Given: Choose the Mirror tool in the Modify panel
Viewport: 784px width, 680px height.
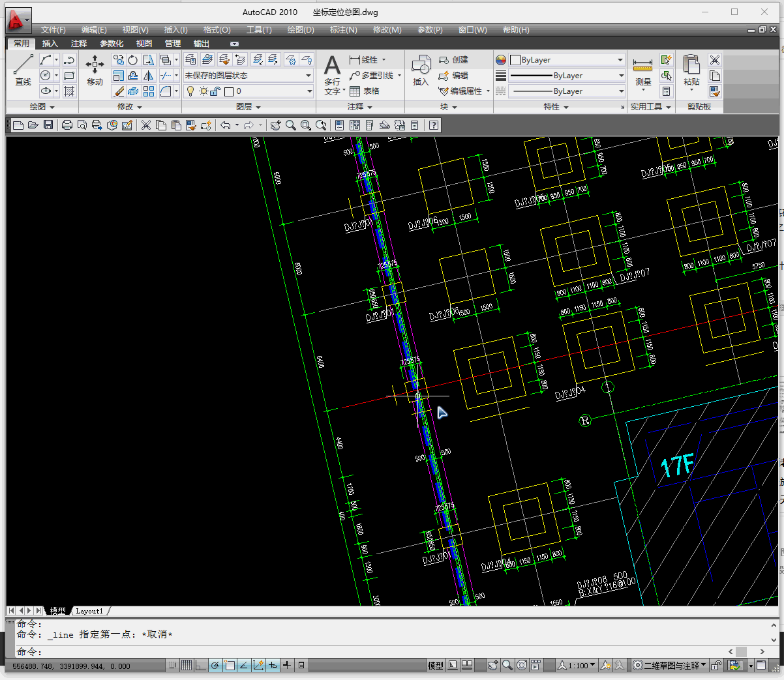Looking at the screenshot, I should pyautogui.click(x=149, y=76).
